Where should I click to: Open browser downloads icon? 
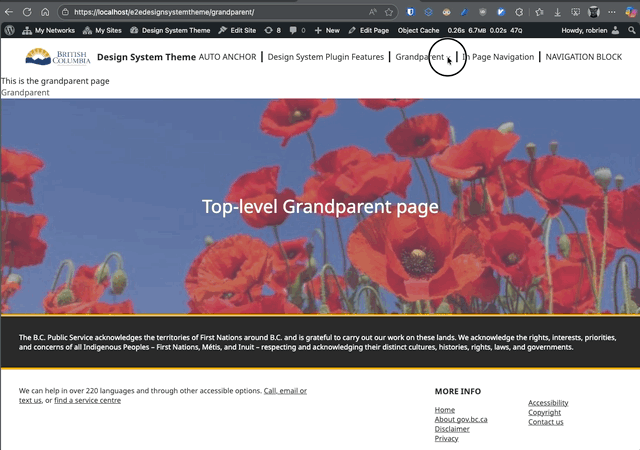(560, 12)
